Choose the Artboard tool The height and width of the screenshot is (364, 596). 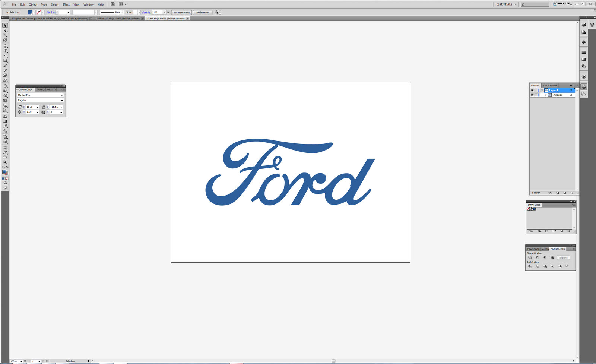tap(5, 147)
